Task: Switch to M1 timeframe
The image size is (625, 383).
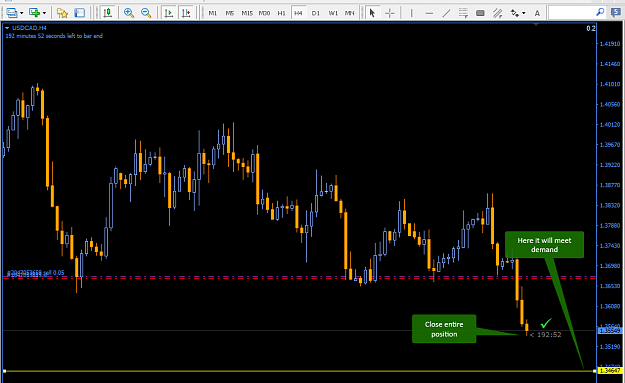Action: [x=212, y=13]
